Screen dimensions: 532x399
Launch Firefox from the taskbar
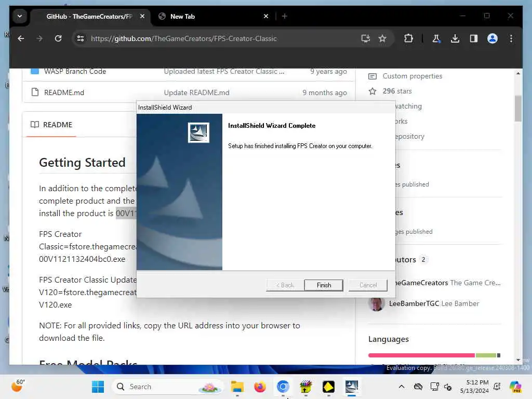click(x=260, y=387)
